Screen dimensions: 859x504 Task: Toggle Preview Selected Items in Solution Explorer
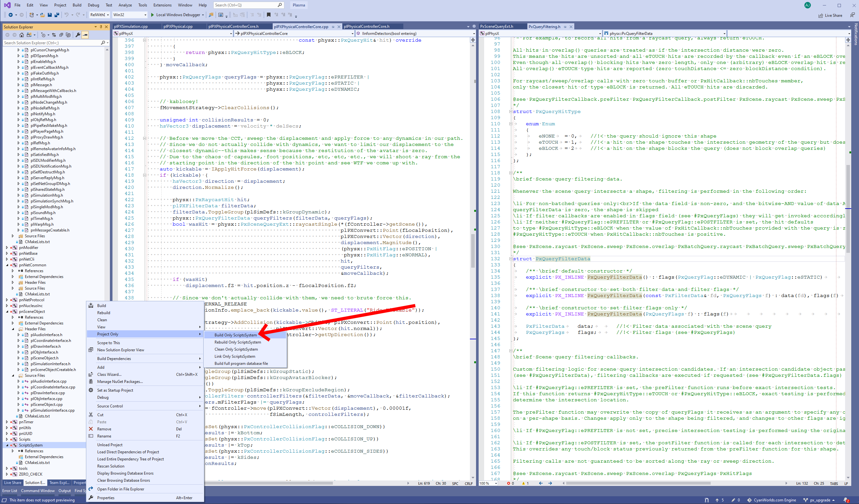pyautogui.click(x=85, y=35)
